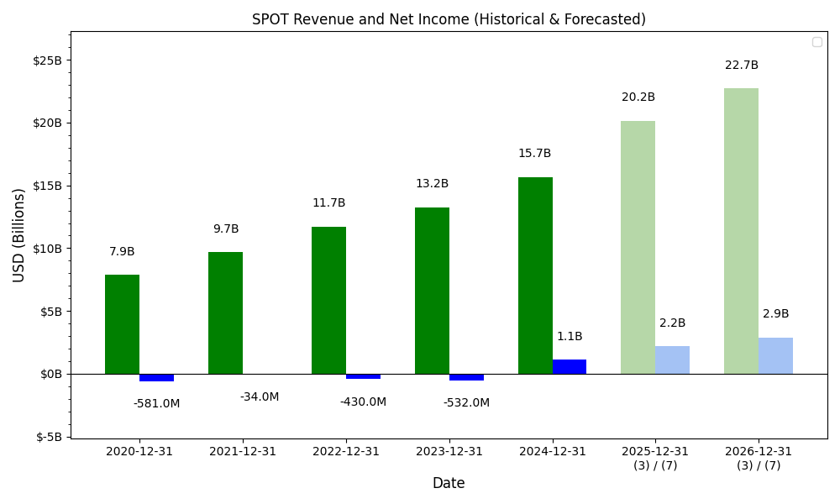Image resolution: width=840 pixels, height=504 pixels.
Task: Click the '$0B' y-axis tick label
Action: [51, 375]
